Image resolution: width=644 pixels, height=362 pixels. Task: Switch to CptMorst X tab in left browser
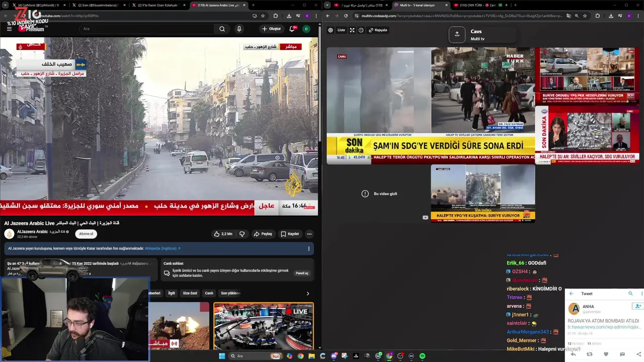pos(38,5)
